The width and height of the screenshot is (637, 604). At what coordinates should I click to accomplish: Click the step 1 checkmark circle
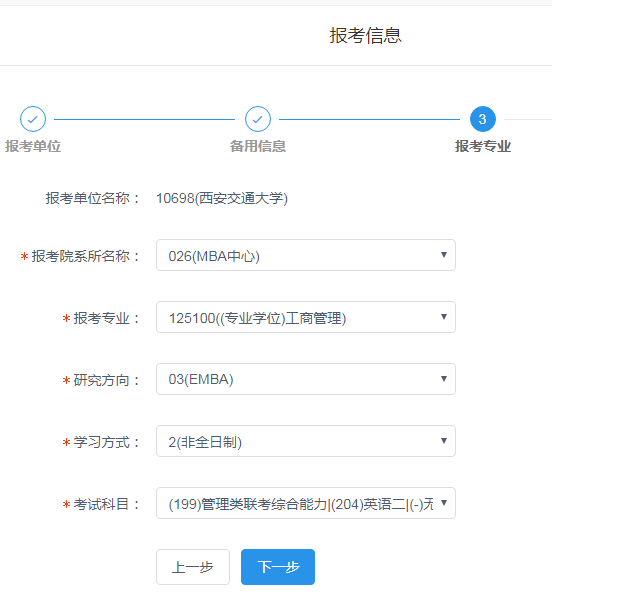[33, 119]
